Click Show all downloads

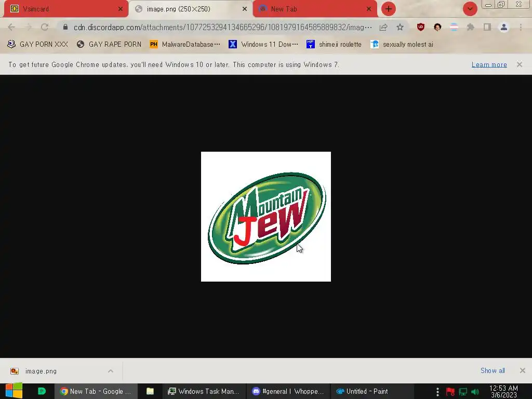[x=493, y=370]
